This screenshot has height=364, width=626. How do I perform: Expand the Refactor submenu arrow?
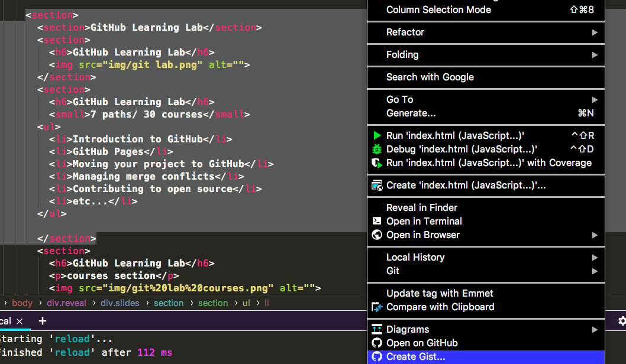[595, 32]
